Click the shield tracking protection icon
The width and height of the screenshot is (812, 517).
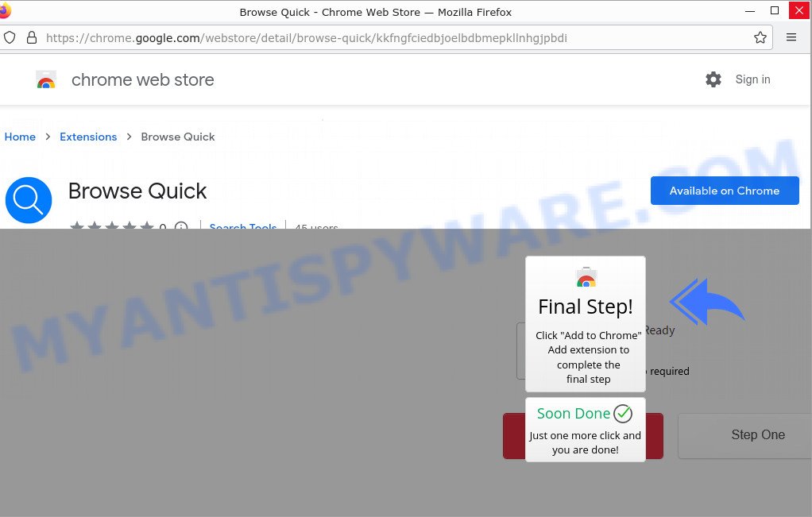pyautogui.click(x=10, y=37)
